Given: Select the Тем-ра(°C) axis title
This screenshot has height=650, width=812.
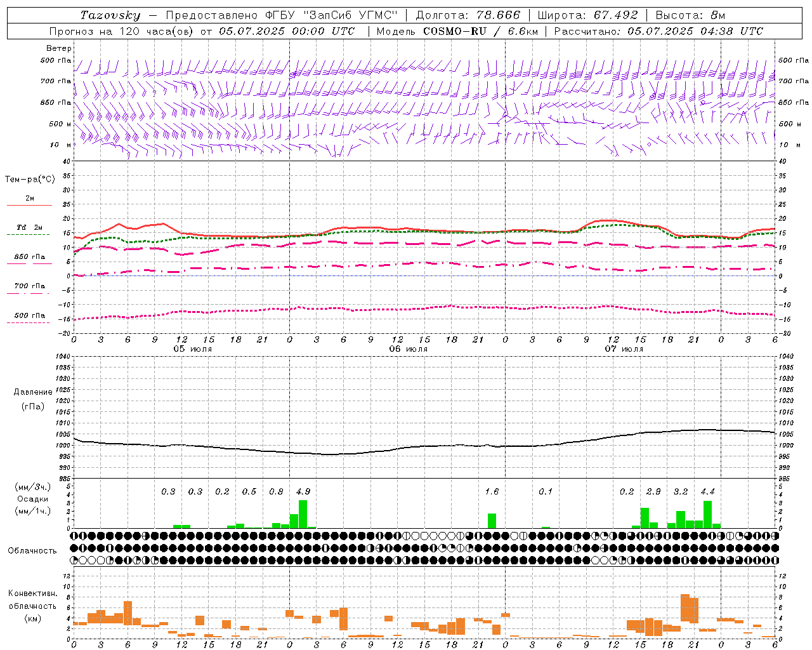Looking at the screenshot, I should click(30, 180).
